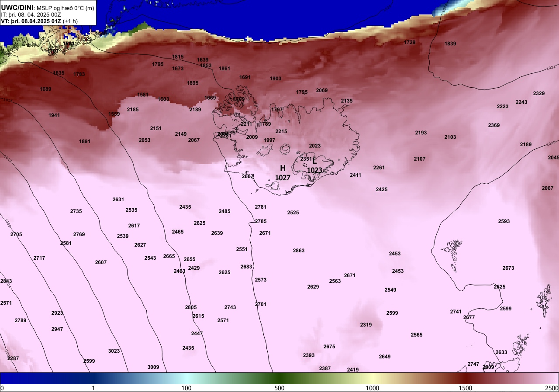Click the colorbar tick label '1000'
This screenshot has width=559, height=392.
click(x=373, y=388)
